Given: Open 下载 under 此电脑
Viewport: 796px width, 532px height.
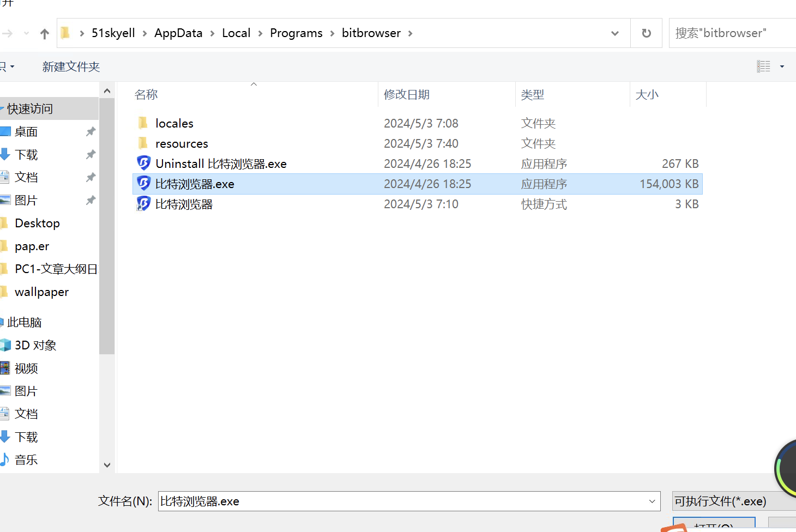Looking at the screenshot, I should (26, 437).
